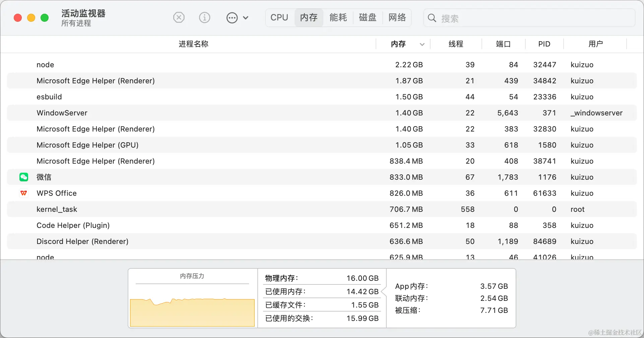Click the stop process (X) icon
Screen dimensions: 644x338
(x=179, y=17)
